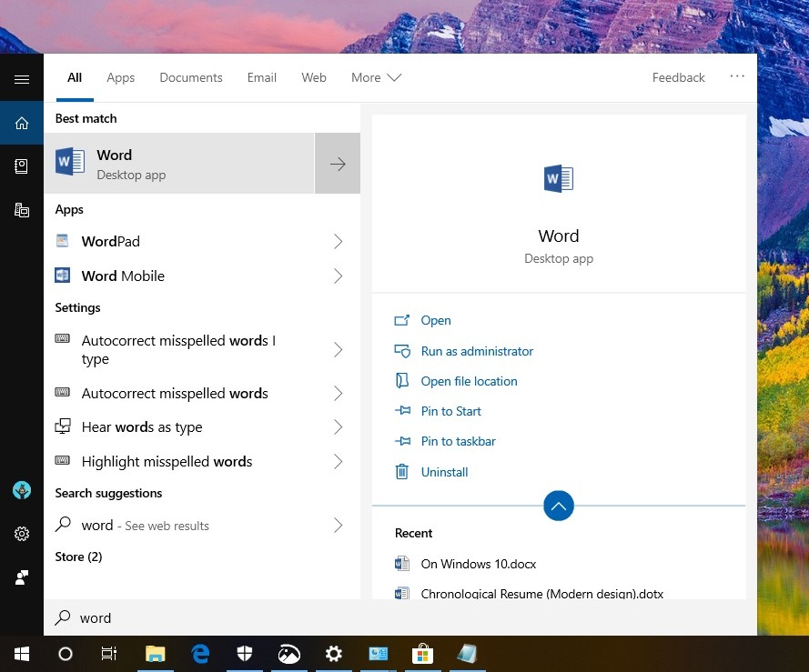The width and height of the screenshot is (809, 672).
Task: Click the magnifier icon in search box
Action: (x=63, y=617)
